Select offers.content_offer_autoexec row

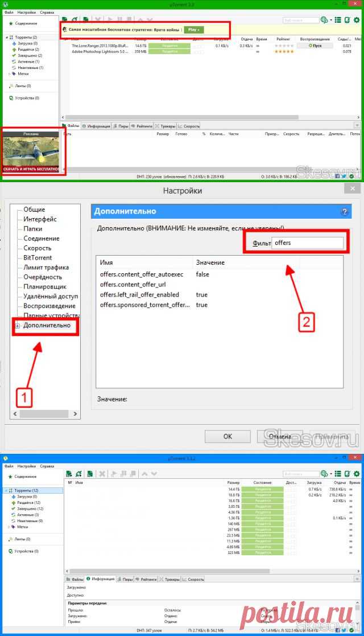pos(220,274)
